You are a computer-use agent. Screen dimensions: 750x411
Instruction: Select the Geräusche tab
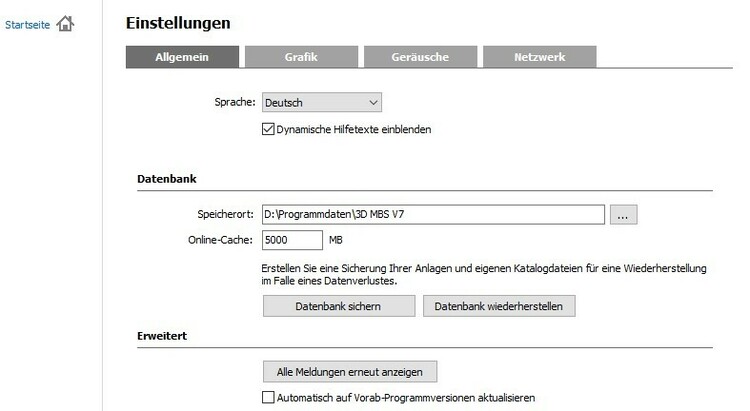(420, 57)
